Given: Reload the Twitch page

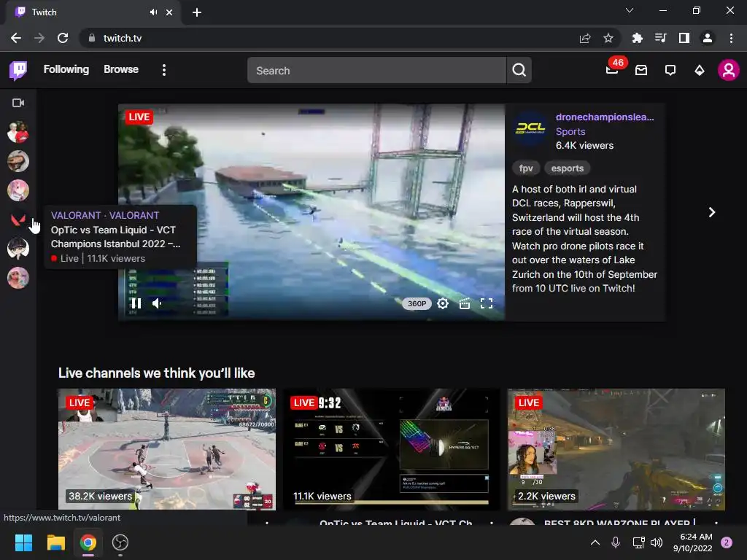Looking at the screenshot, I should point(63,38).
